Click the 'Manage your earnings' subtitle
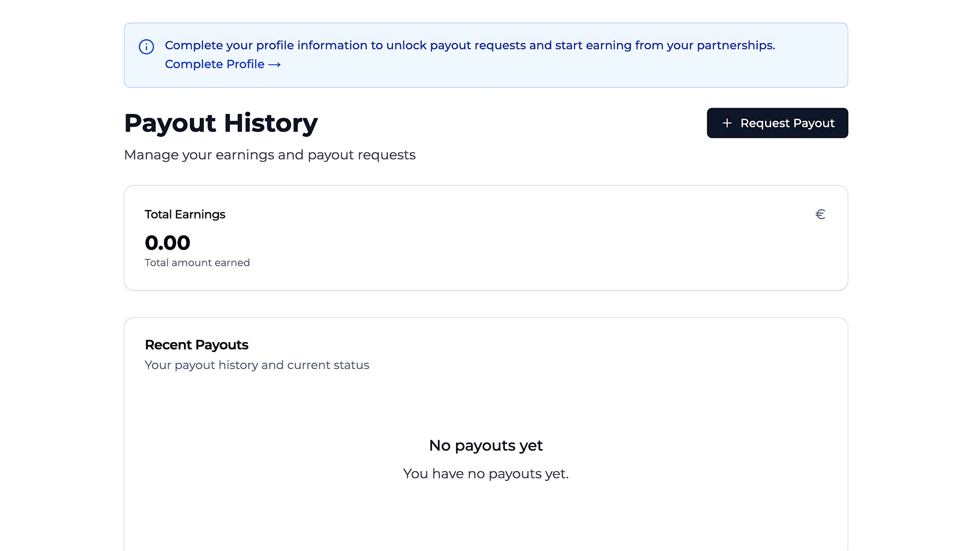Viewport: 980px width, 551px height. (269, 155)
